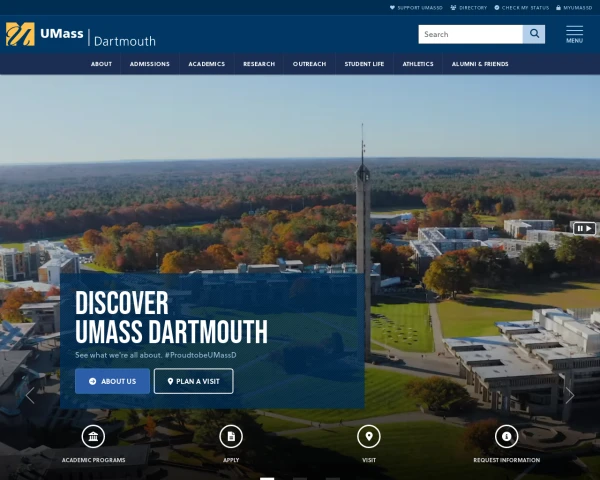
Task: Open the Outreach menu
Action: coord(310,64)
